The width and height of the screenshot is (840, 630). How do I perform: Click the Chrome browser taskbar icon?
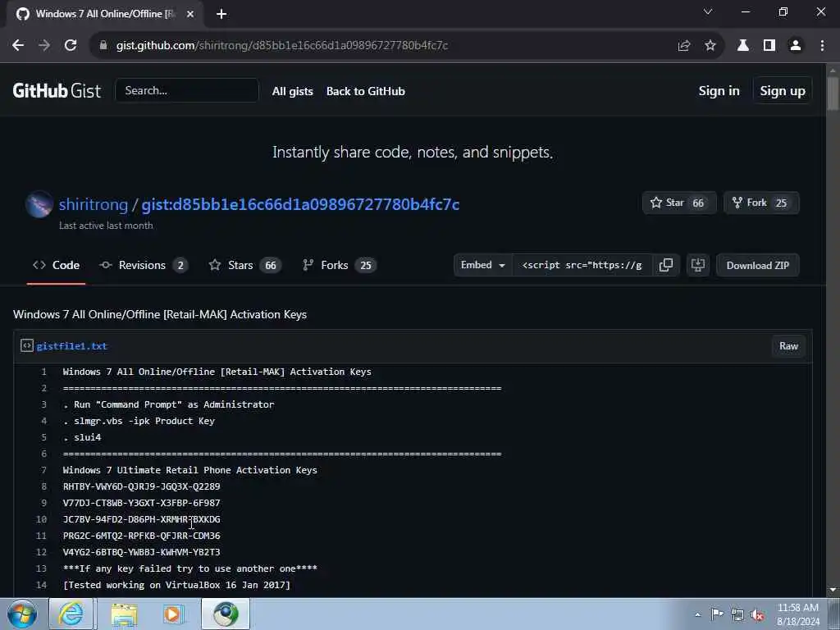(x=226, y=614)
